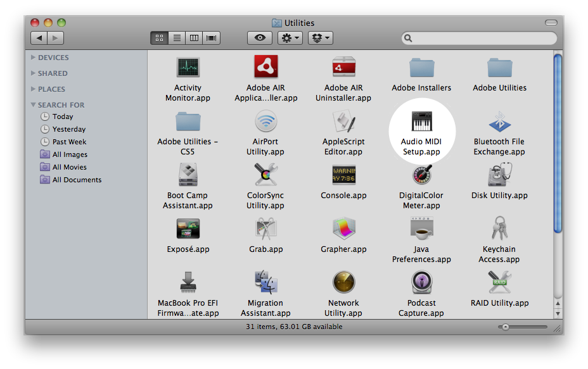Select the Disk Utility app icon
Viewport: 588px width, 369px height.
tap(499, 175)
